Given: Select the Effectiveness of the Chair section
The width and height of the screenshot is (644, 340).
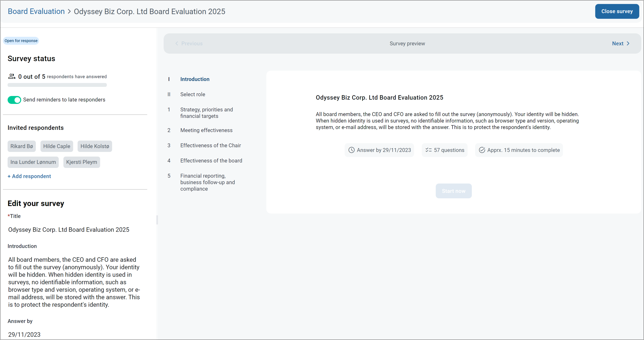Looking at the screenshot, I should click(x=211, y=145).
